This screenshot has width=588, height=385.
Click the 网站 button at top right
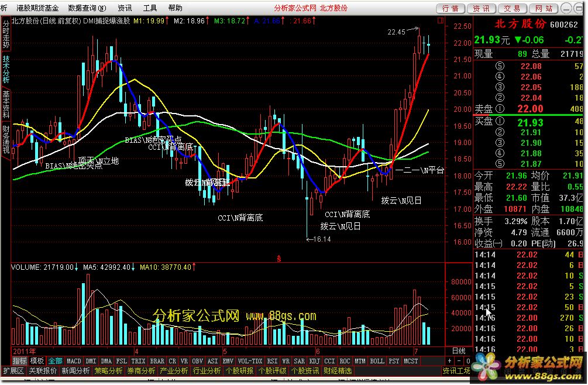pyautogui.click(x=544, y=8)
